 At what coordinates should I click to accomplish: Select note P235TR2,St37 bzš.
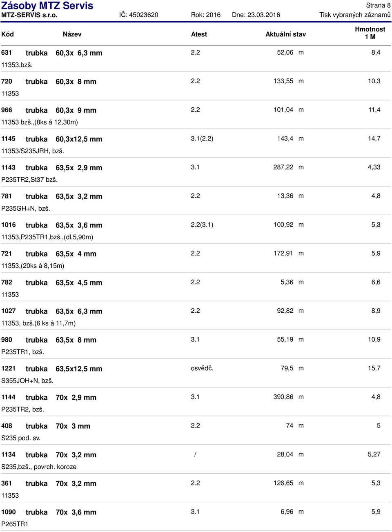pos(29,180)
